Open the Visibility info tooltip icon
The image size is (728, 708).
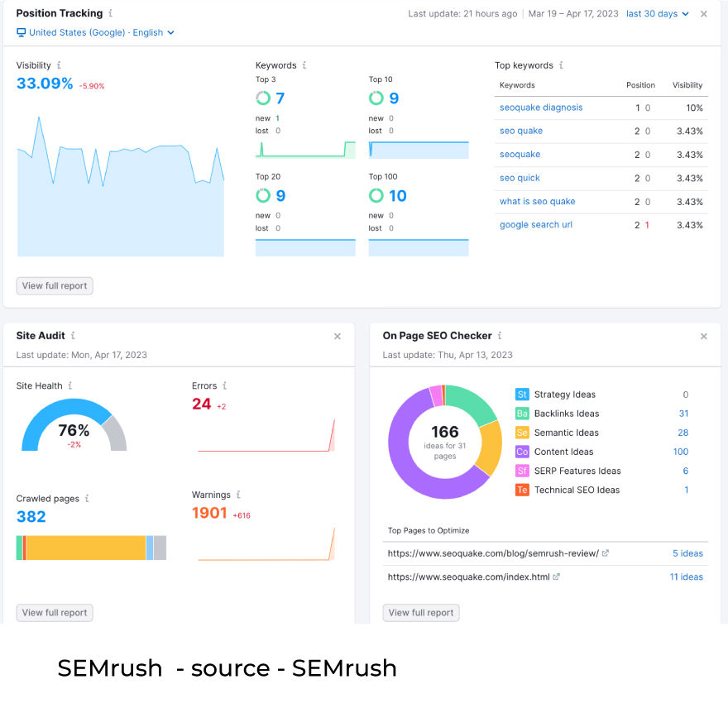click(x=59, y=65)
